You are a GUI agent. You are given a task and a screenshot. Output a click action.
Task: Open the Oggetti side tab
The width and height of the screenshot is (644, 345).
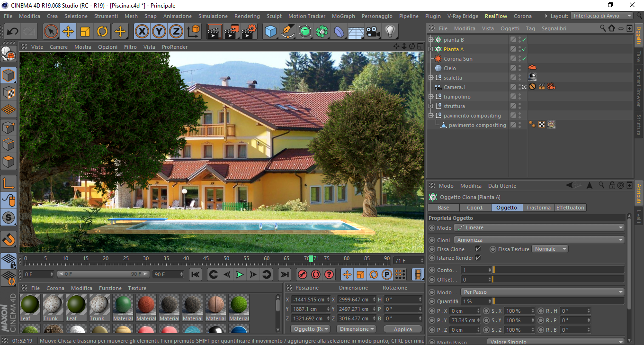coord(639,36)
